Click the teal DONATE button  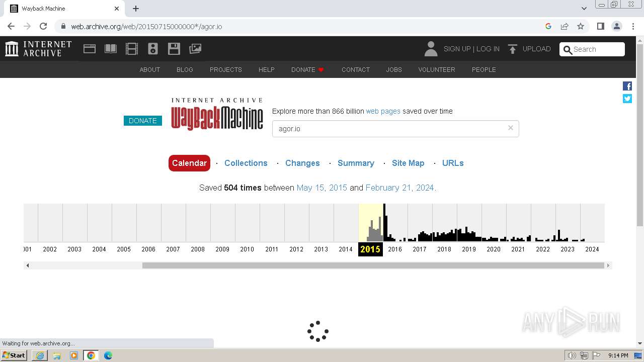pos(143,121)
